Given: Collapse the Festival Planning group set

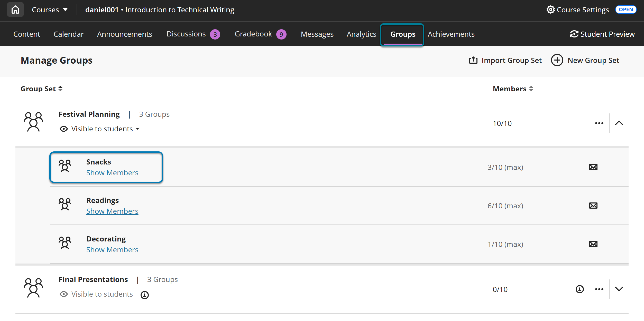Looking at the screenshot, I should click(x=619, y=123).
